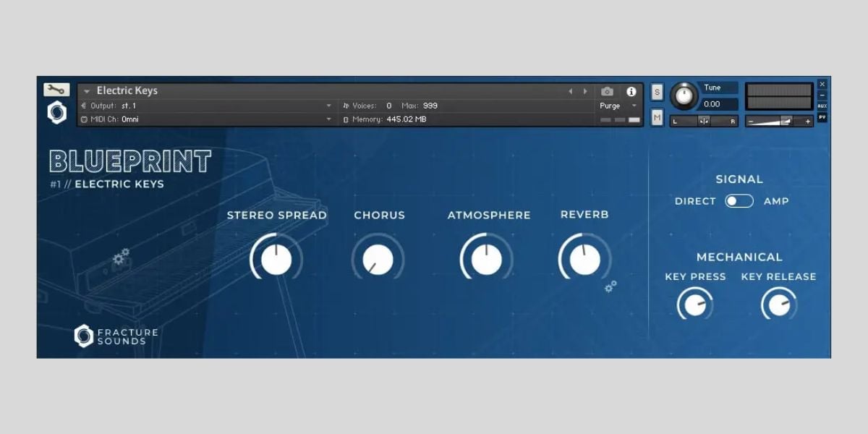Click the Stereo Spread knob
Viewport: 868px width, 434px height.
point(276,259)
